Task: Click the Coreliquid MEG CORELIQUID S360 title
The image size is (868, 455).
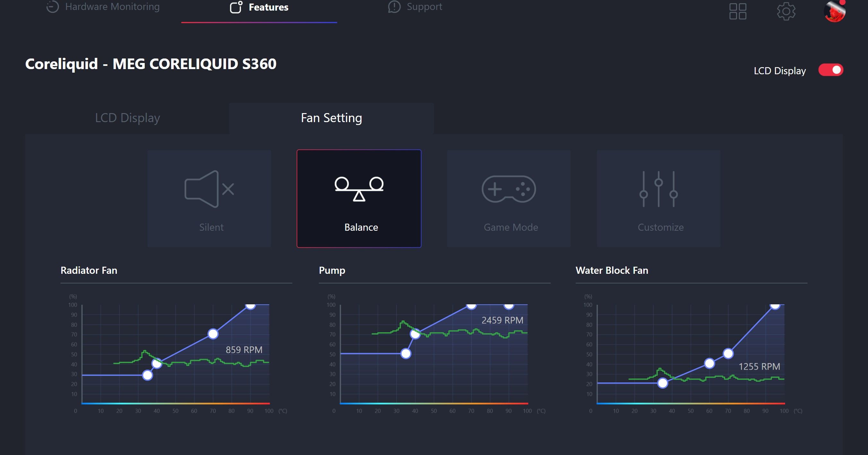Action: (x=151, y=64)
